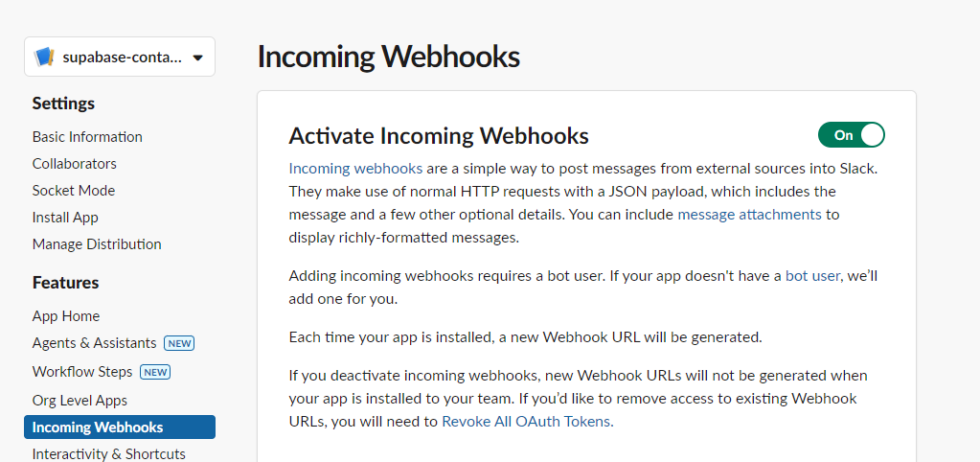This screenshot has height=462, width=980.
Task: Follow the Incoming webhooks documentation link
Action: pyautogui.click(x=355, y=169)
